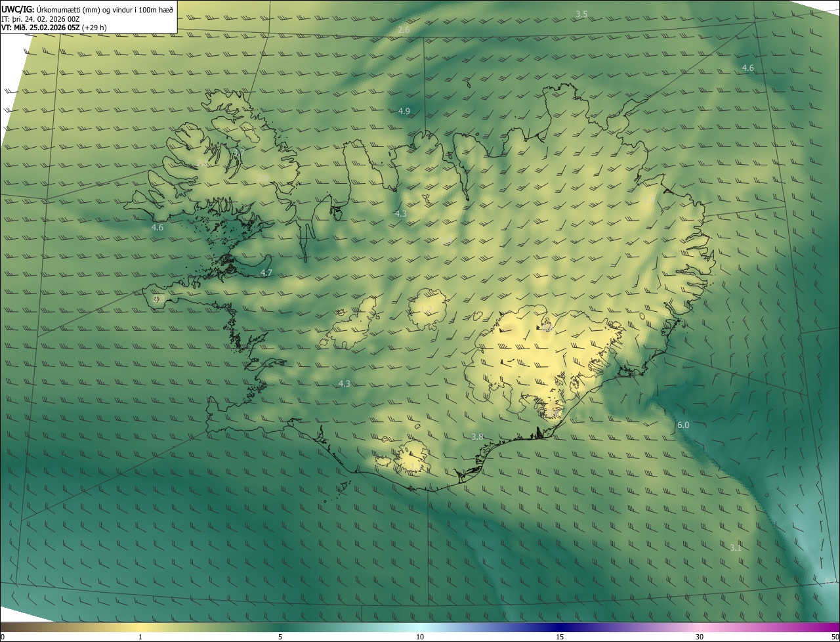Image resolution: width=840 pixels, height=642 pixels.
Task: Click the '5' tick label on the color scale
Action: [280, 637]
